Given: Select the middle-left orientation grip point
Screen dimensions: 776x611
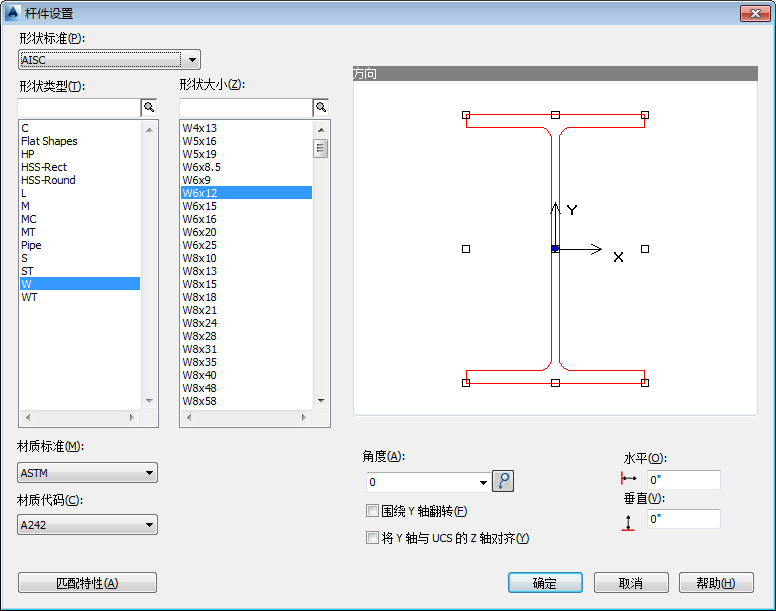Looking at the screenshot, I should [466, 249].
